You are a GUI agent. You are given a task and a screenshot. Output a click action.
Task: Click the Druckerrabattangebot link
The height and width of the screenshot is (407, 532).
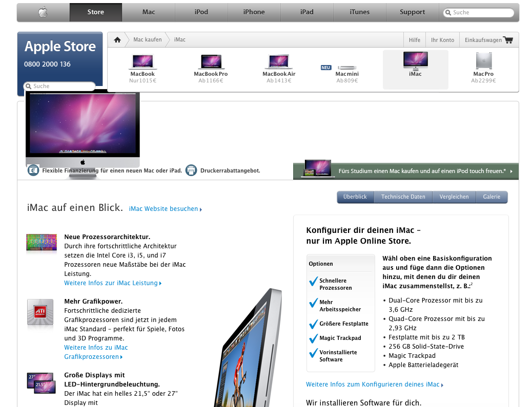(x=230, y=170)
